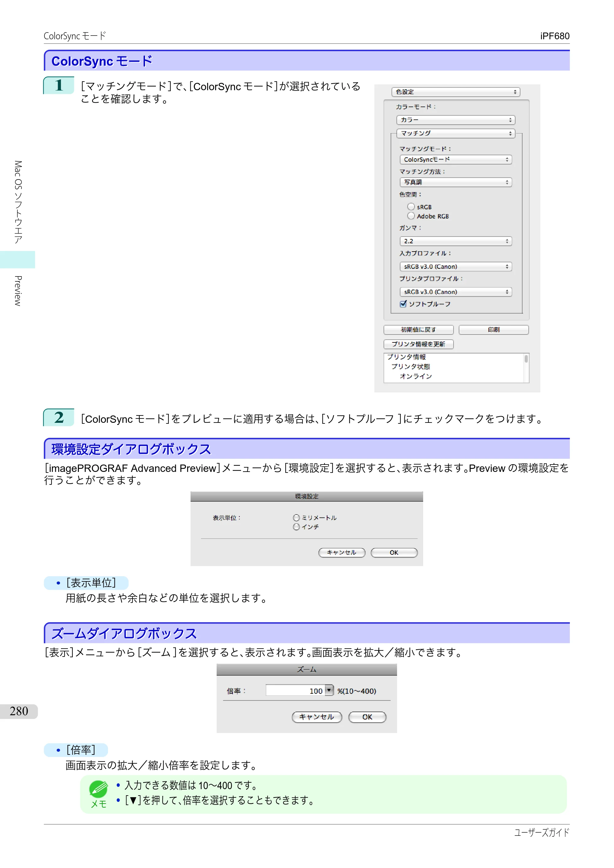This screenshot has width=614, height=868.
Task: Select the インチ radio button
Action: click(296, 527)
